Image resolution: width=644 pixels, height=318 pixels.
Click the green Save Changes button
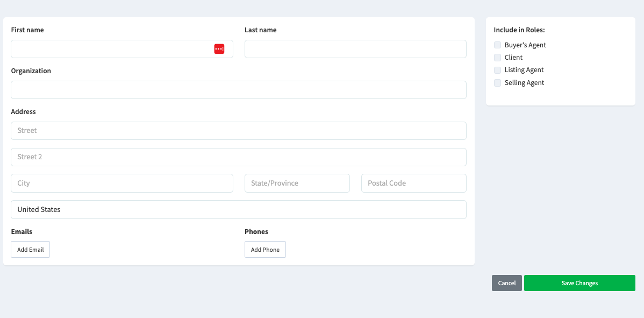[x=579, y=282]
